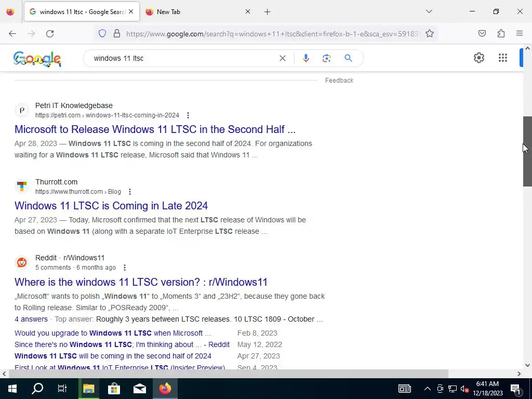The height and width of the screenshot is (399, 532).
Task: Open News and interests taskbar widget
Action: point(404,389)
